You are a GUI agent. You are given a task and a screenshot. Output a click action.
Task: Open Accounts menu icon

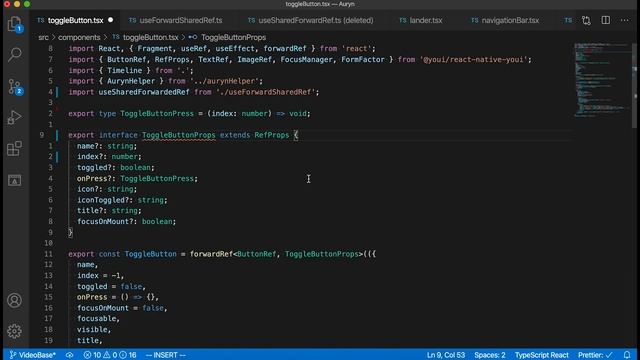14,300
